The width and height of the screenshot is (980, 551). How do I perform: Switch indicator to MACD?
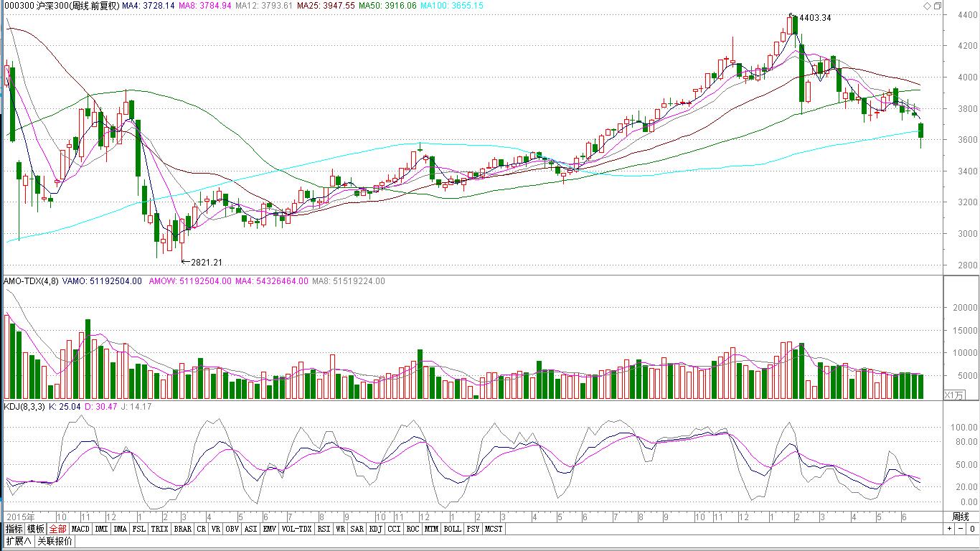80,529
